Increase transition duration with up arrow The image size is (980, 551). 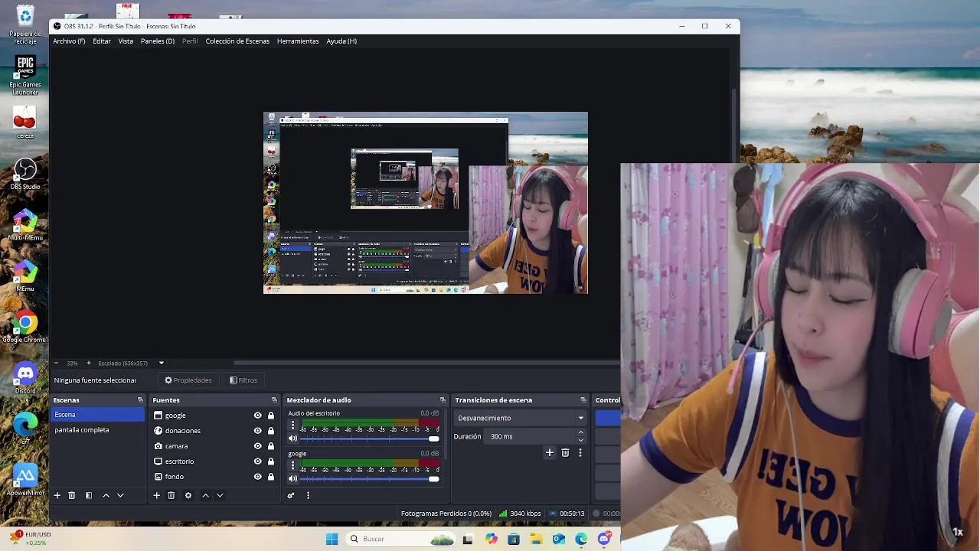coord(580,432)
